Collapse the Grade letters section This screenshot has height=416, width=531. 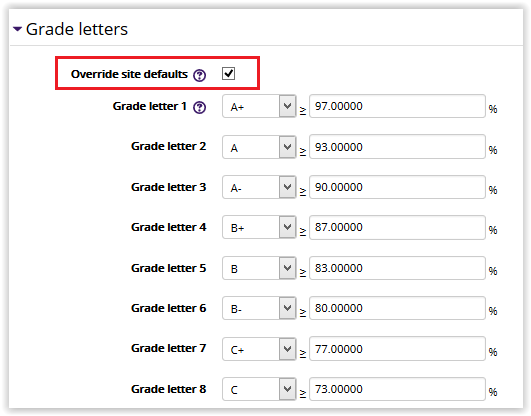(x=17, y=29)
